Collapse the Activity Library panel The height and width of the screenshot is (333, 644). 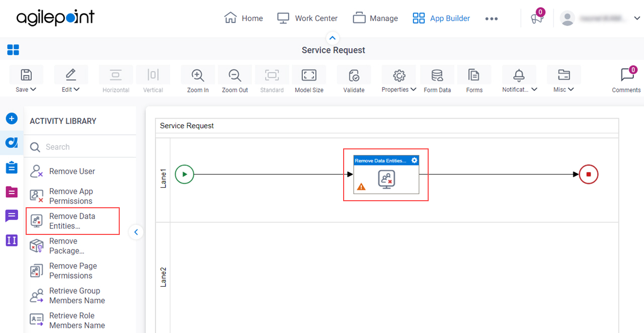tap(136, 232)
